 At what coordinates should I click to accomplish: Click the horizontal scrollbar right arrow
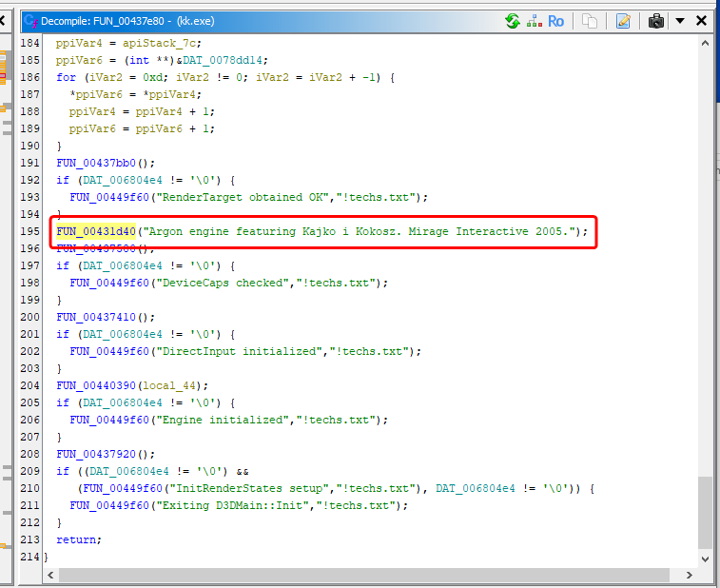click(x=689, y=575)
